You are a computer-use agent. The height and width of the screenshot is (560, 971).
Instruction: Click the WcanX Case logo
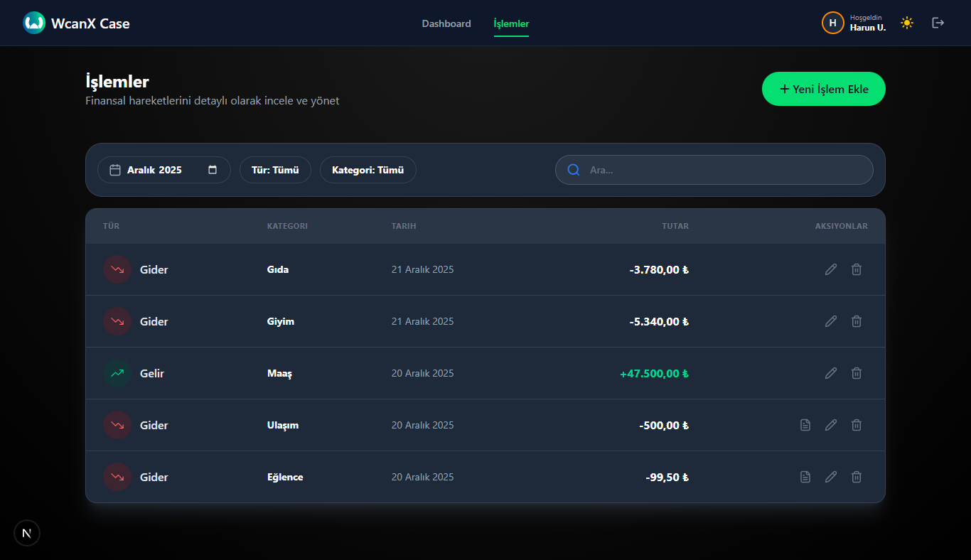tap(34, 23)
